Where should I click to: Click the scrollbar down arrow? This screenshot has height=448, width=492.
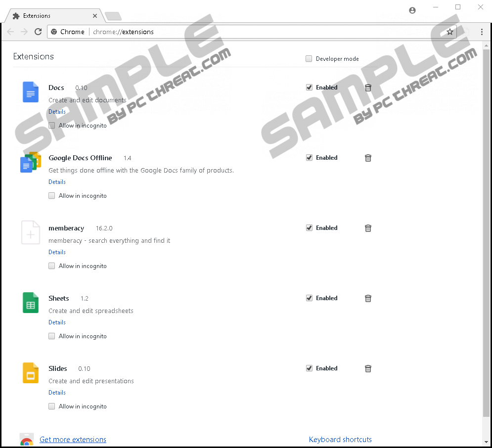[x=486, y=442]
